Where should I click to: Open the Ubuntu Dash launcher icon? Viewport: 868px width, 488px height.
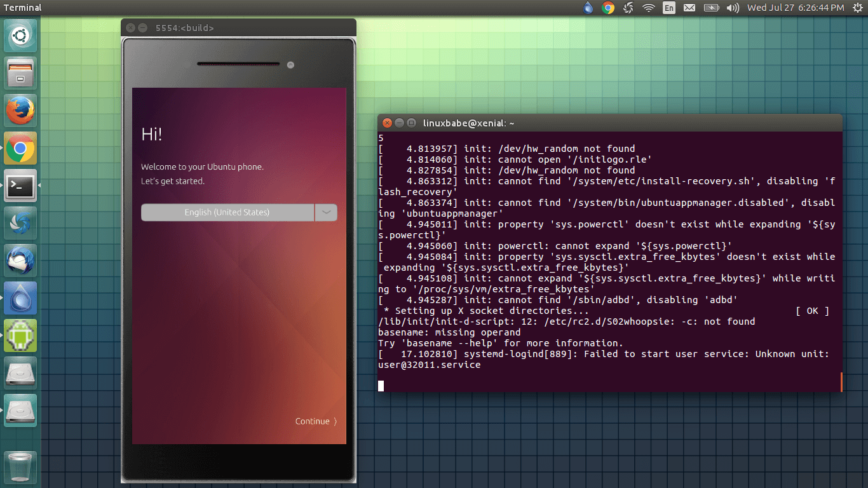pyautogui.click(x=20, y=35)
